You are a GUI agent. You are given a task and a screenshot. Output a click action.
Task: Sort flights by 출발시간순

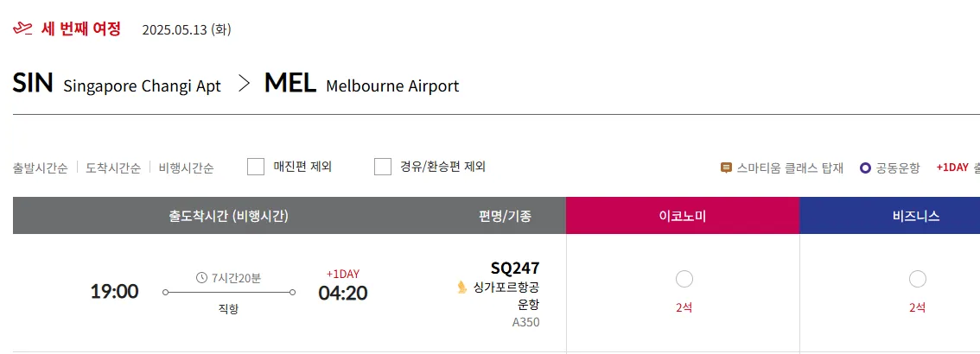[40, 168]
